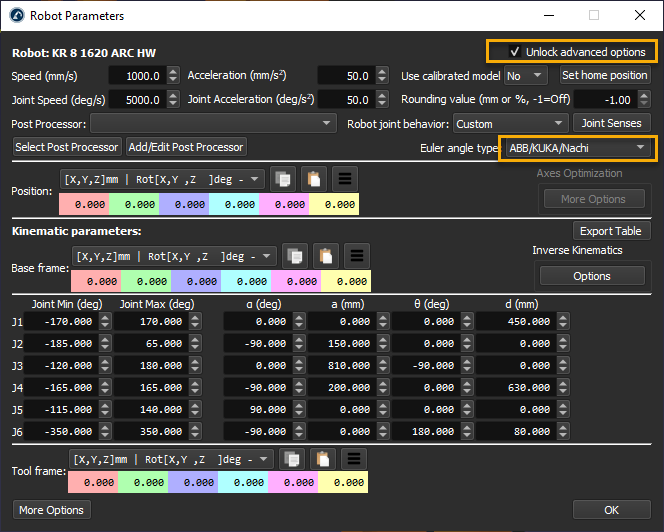Click the Base frame paste icon

(326, 255)
